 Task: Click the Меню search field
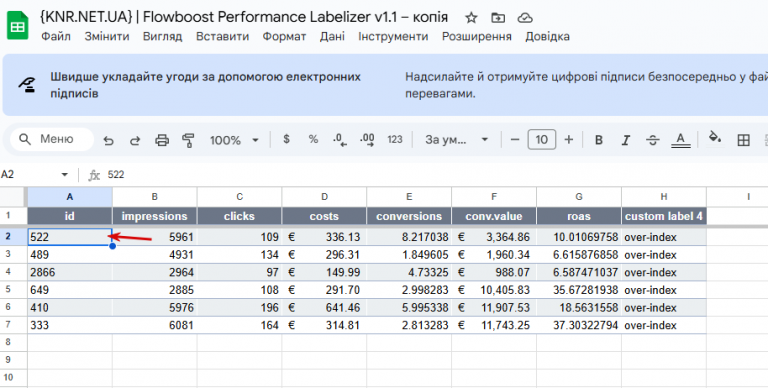pyautogui.click(x=51, y=139)
